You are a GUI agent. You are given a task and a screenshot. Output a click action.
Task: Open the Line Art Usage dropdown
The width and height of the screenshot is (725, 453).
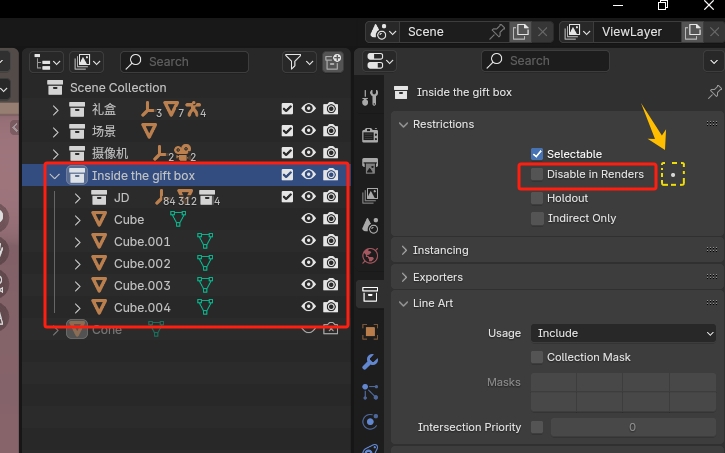pos(623,333)
